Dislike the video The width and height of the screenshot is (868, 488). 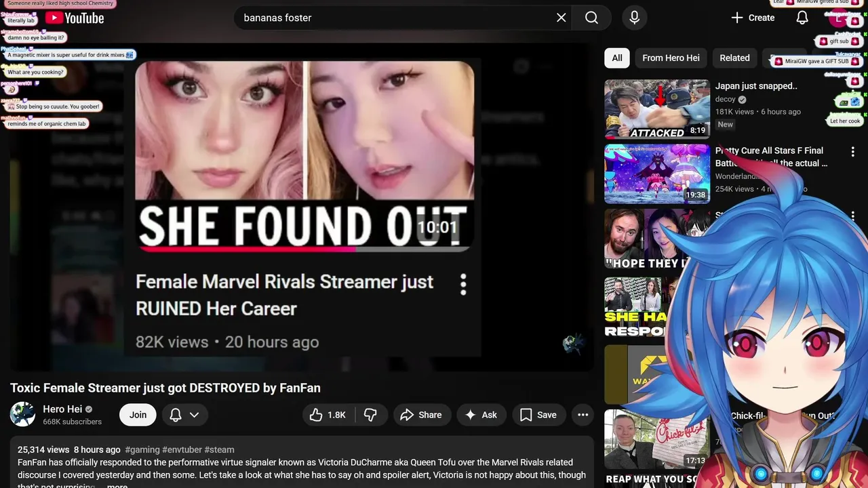370,415
